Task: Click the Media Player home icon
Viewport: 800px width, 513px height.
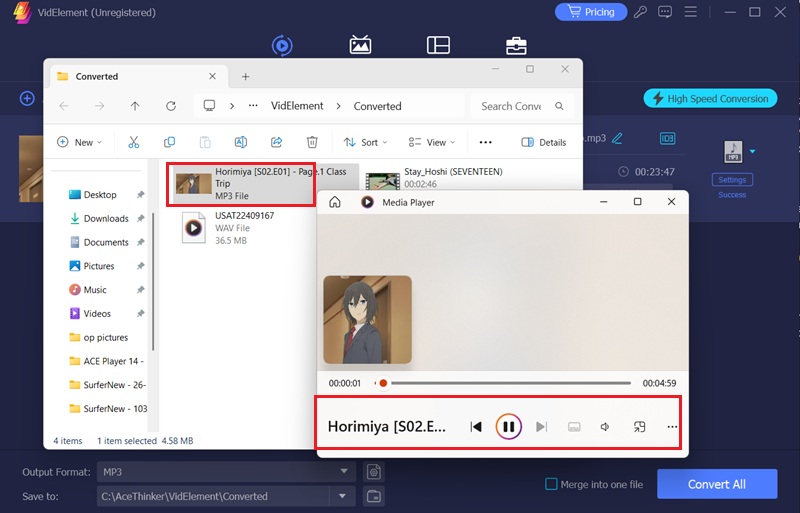Action: pyautogui.click(x=335, y=202)
